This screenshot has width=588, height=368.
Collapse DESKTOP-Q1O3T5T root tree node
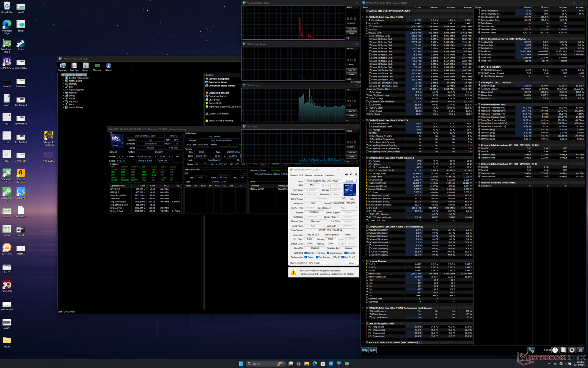click(60, 75)
